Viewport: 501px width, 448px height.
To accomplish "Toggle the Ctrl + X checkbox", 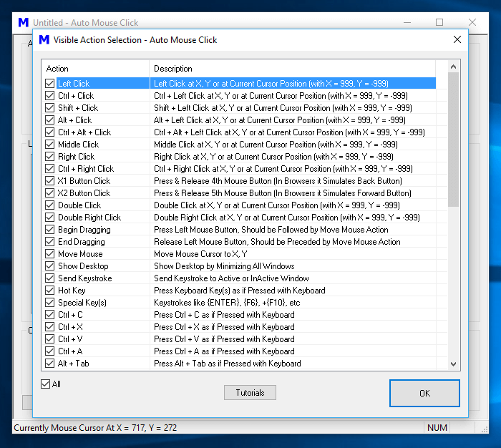I will point(49,326).
